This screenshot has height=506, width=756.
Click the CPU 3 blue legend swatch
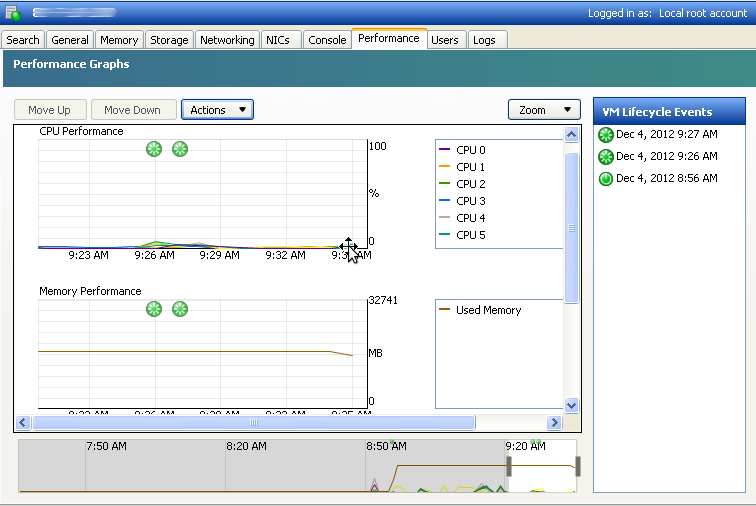coord(445,200)
